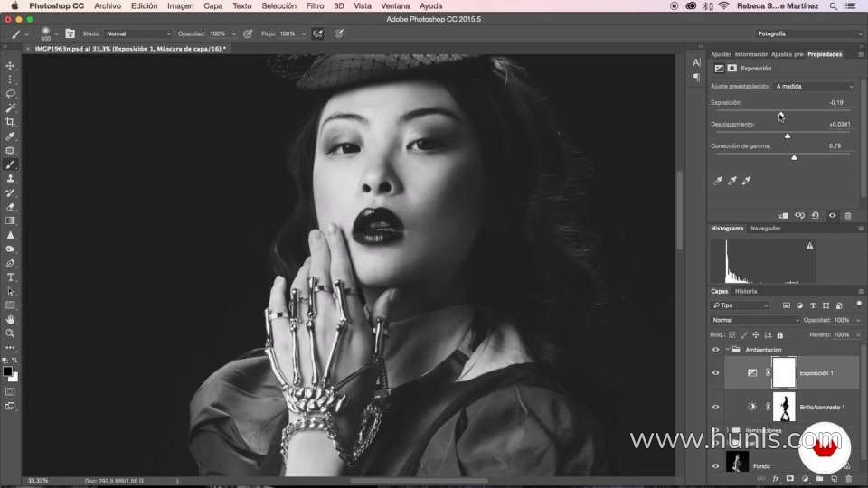
Task: Change the screen mode icon
Action: point(10,406)
